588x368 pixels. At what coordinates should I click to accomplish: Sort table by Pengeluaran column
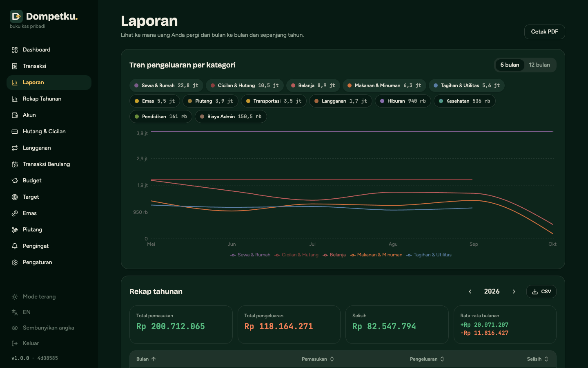pos(427,359)
